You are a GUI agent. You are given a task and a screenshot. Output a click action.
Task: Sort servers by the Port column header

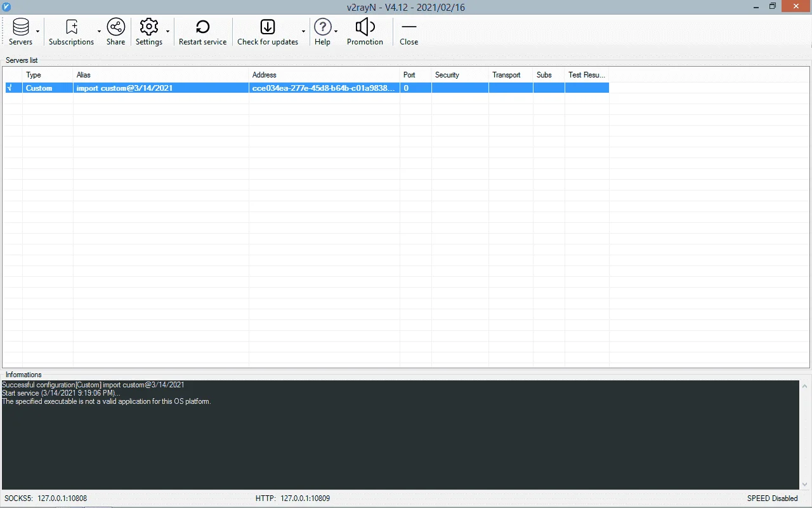[x=416, y=75]
